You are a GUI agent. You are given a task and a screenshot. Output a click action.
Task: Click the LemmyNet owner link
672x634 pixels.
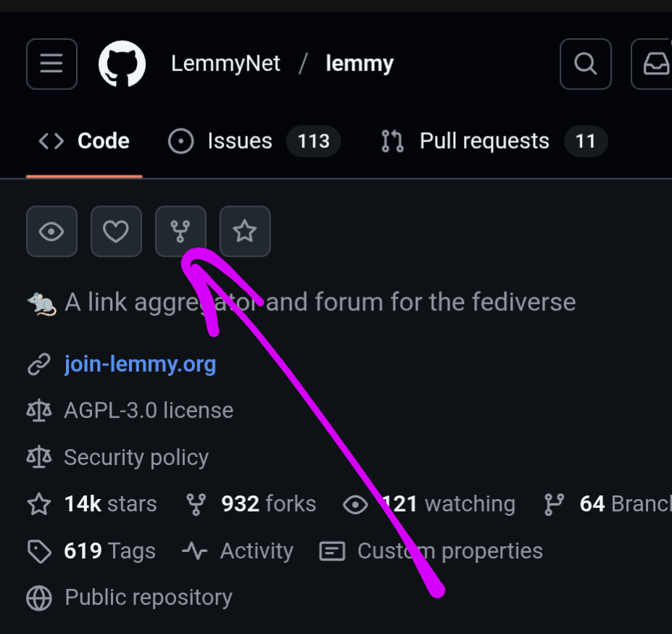[225, 64]
